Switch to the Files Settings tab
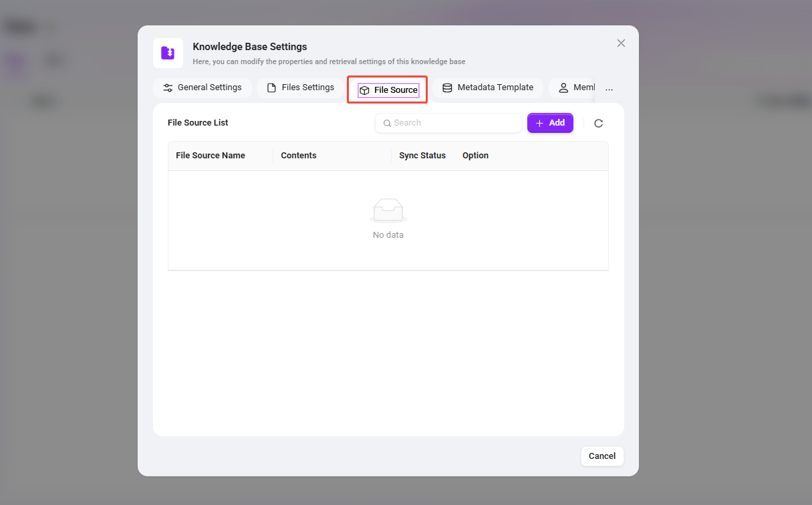812x505 pixels. (x=300, y=88)
